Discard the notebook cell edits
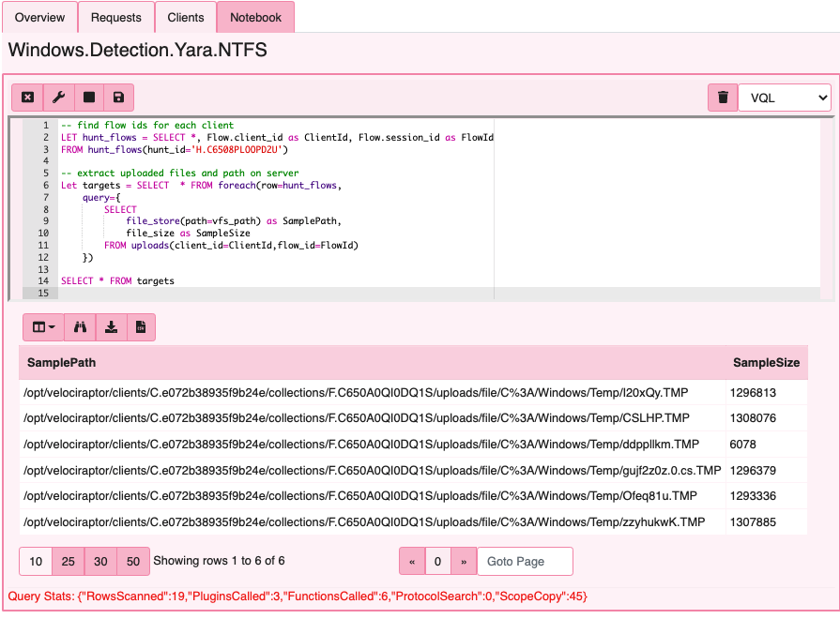 click(27, 98)
